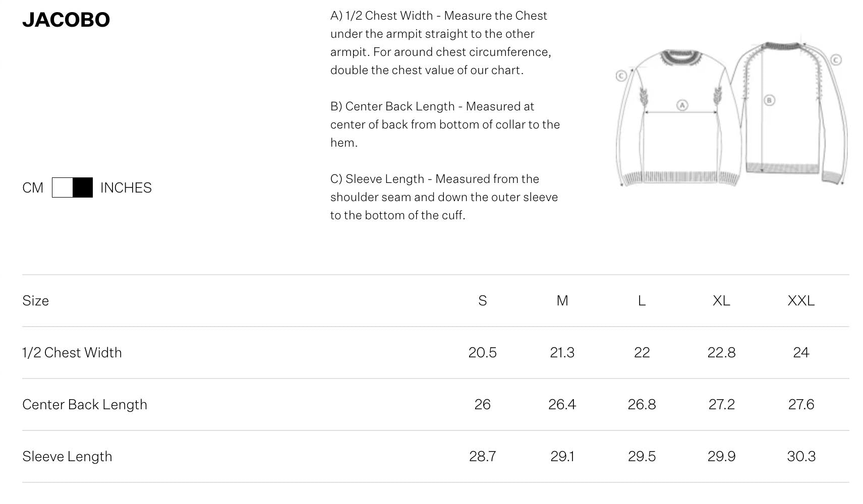Image resolution: width=863 pixels, height=504 pixels.
Task: Click the 30.3 sleeve length value for XXL
Action: pyautogui.click(x=800, y=456)
